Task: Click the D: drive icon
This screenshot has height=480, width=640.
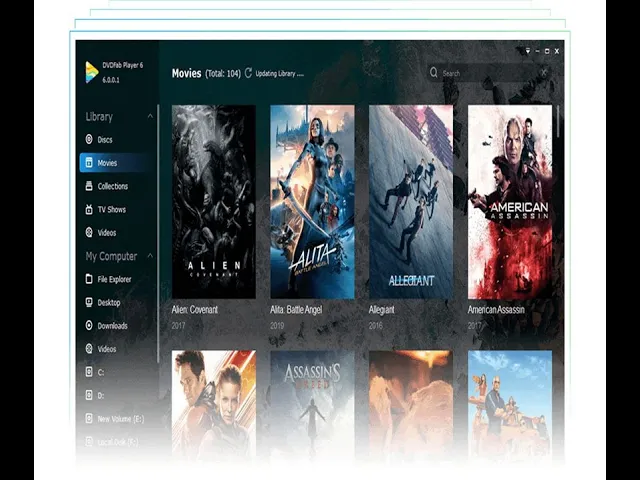Action: pyautogui.click(x=89, y=395)
